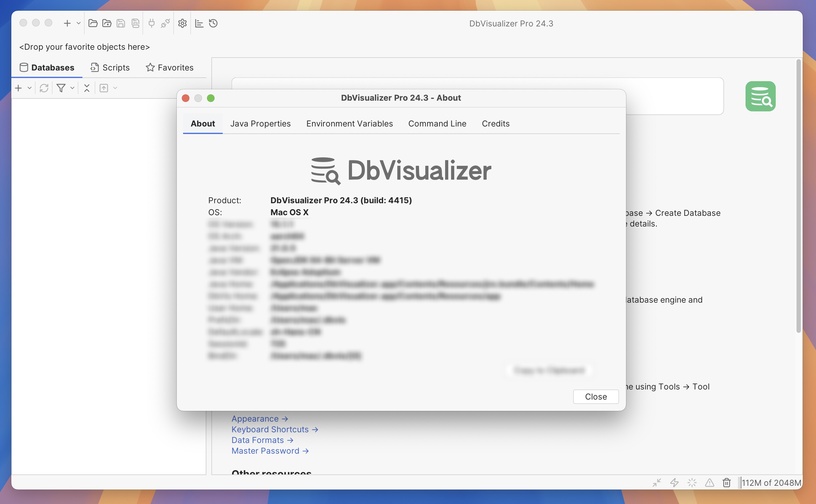This screenshot has width=816, height=504.
Task: Click the Copy to Clipboard button
Action: point(549,370)
